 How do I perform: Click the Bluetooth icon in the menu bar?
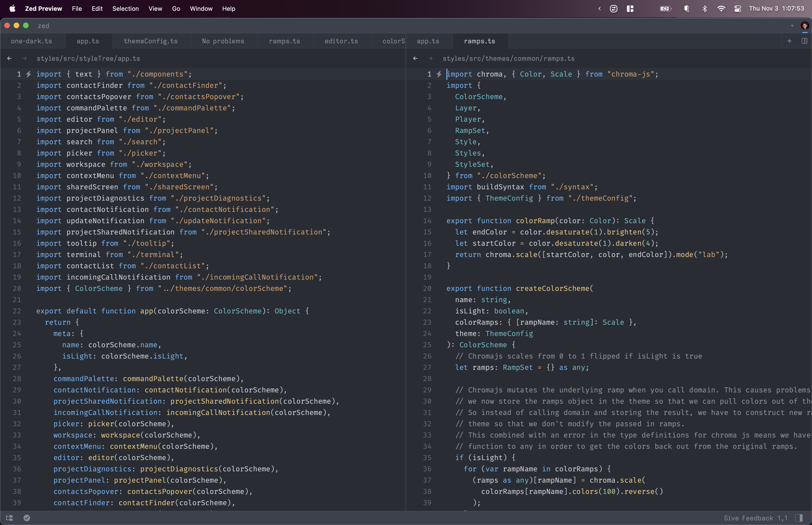[705, 8]
